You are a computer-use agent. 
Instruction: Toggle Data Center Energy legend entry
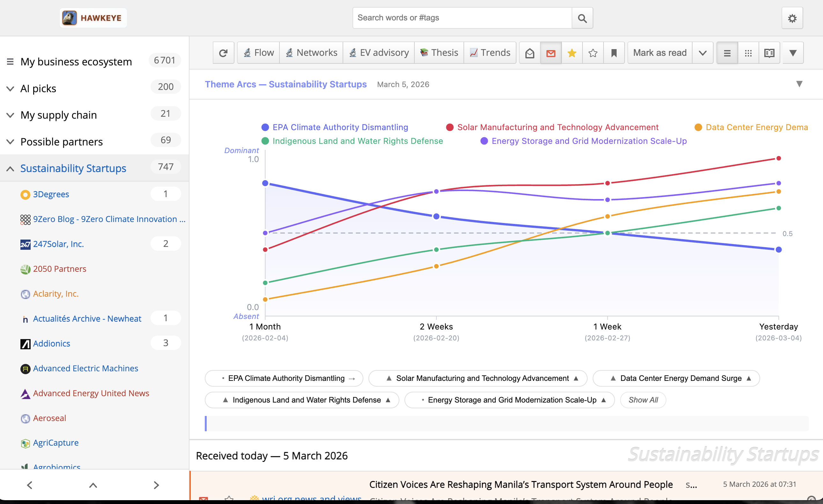751,127
